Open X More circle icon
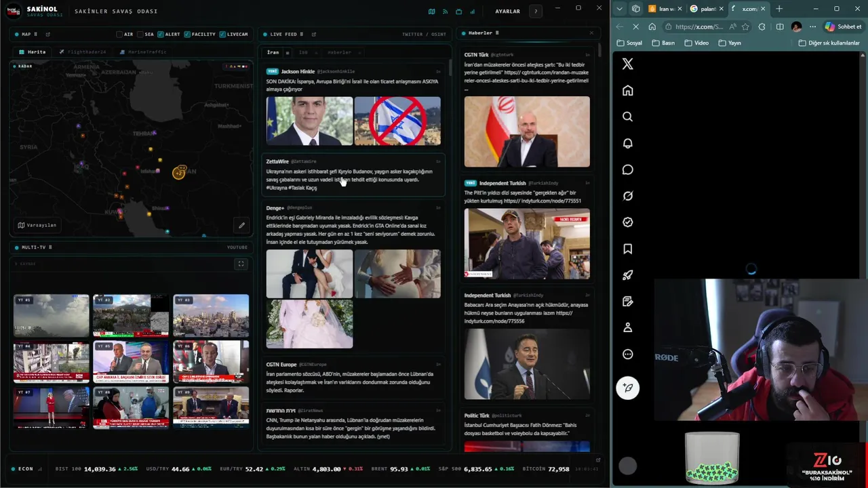 point(628,354)
